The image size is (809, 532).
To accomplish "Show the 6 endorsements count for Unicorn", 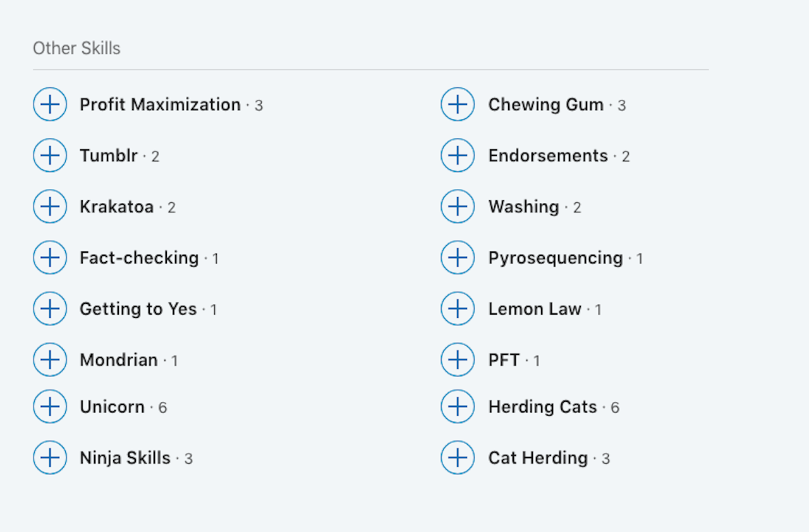I will [x=162, y=408].
